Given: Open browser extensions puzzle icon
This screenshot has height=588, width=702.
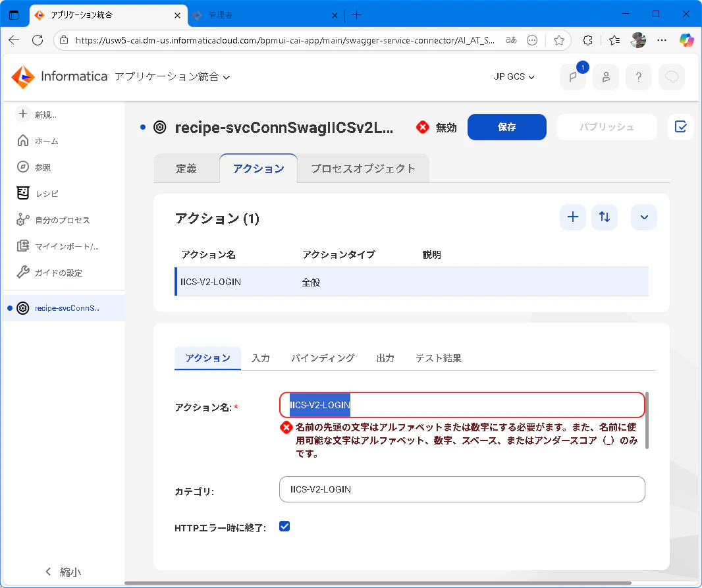Looking at the screenshot, I should click(x=587, y=40).
